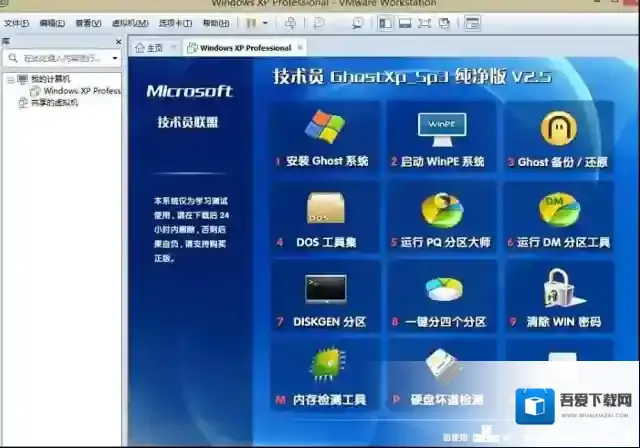Click the full screen mode toolbar icon
Screen dimensions: 640x448
pos(424,23)
